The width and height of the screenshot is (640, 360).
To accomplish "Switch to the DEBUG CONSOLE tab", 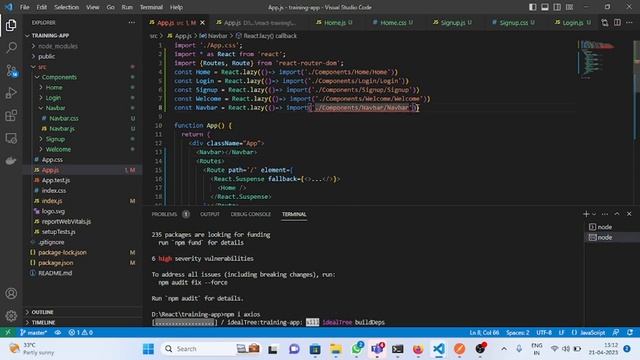I will point(250,214).
